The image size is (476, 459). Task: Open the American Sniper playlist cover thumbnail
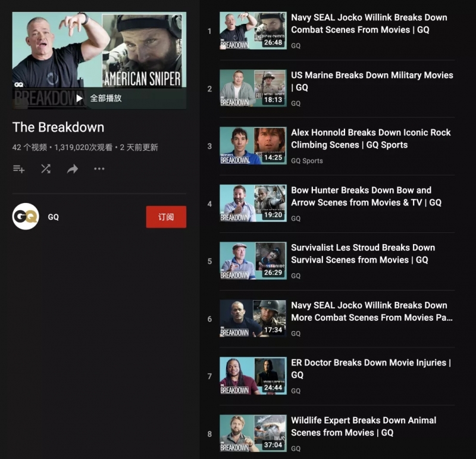tap(99, 60)
